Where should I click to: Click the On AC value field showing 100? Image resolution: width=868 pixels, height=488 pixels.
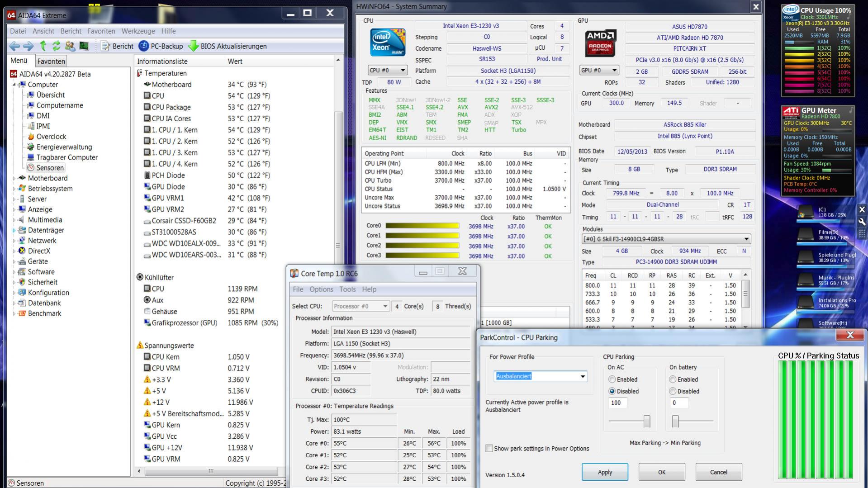click(x=617, y=403)
